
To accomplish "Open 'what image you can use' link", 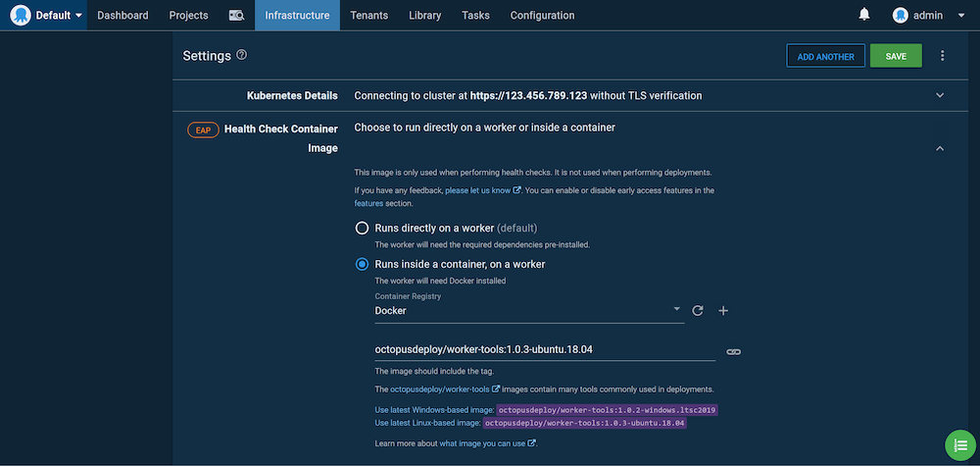I will (x=482, y=443).
